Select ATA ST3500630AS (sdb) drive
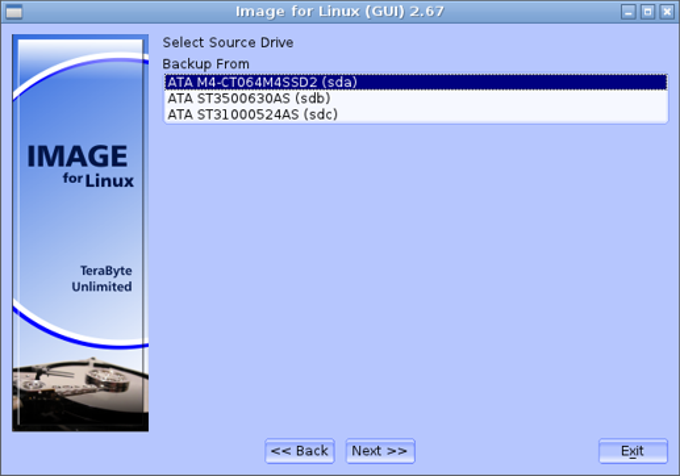The width and height of the screenshot is (680, 476). 249,98
